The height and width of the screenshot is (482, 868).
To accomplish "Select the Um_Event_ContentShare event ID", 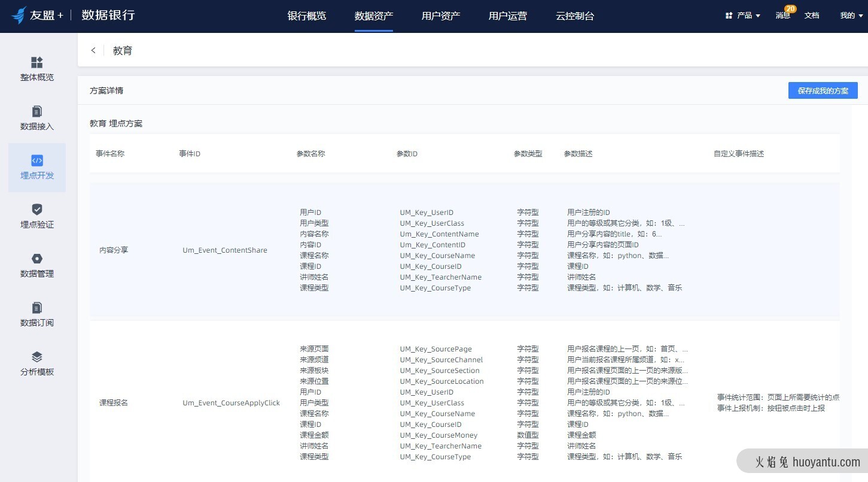I will pyautogui.click(x=225, y=250).
